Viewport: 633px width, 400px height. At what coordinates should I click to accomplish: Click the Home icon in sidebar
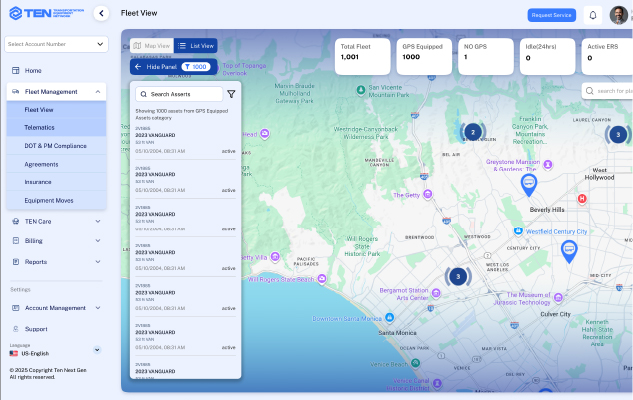coord(16,71)
